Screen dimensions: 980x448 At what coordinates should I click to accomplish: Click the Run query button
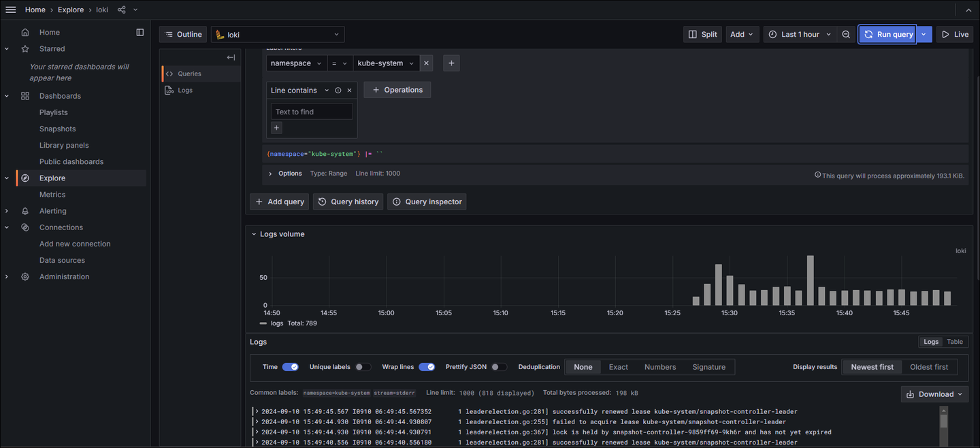(x=887, y=34)
